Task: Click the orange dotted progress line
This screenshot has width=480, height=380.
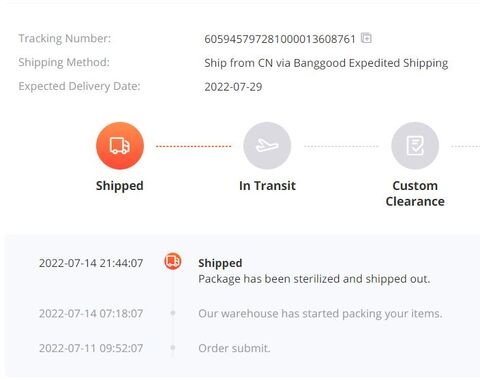Action: (193, 146)
